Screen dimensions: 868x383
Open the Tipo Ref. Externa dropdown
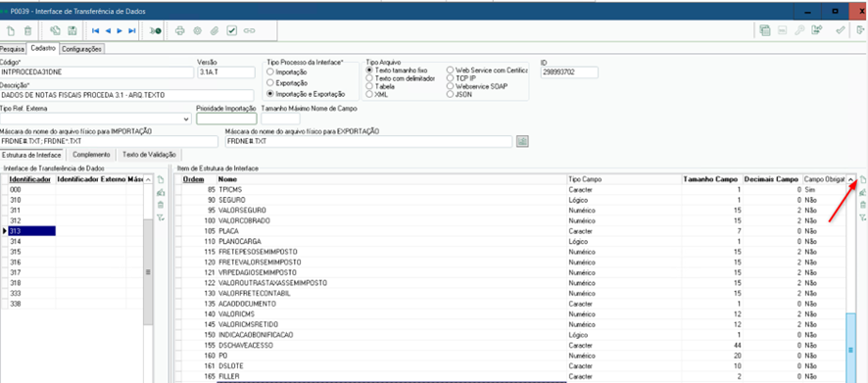[x=185, y=119]
